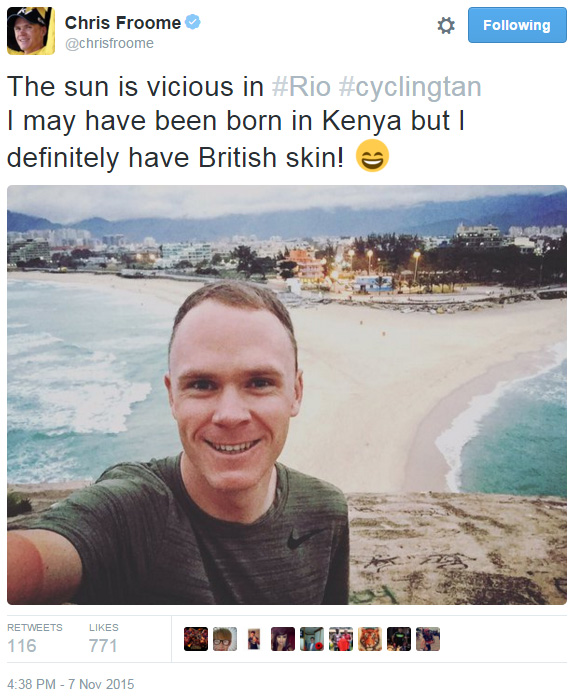Image resolution: width=578 pixels, height=699 pixels.
Task: Open Chris Froome's profile avatar
Action: click(31, 31)
